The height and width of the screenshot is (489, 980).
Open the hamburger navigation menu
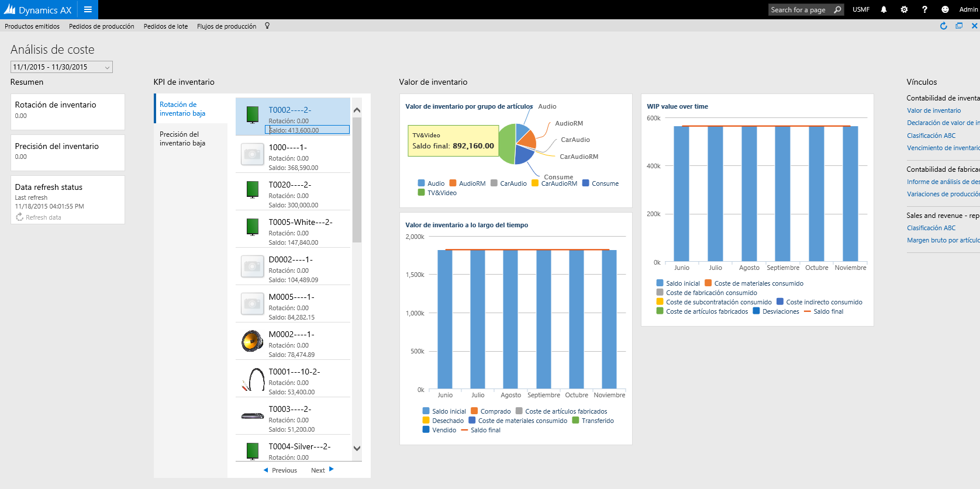point(88,9)
